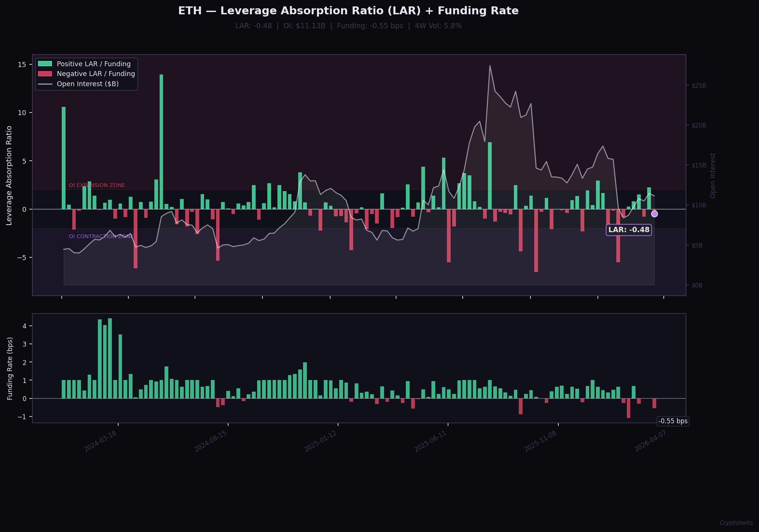Click the -0.55 bps funding label
The width and height of the screenshot is (759, 532).
[673, 421]
